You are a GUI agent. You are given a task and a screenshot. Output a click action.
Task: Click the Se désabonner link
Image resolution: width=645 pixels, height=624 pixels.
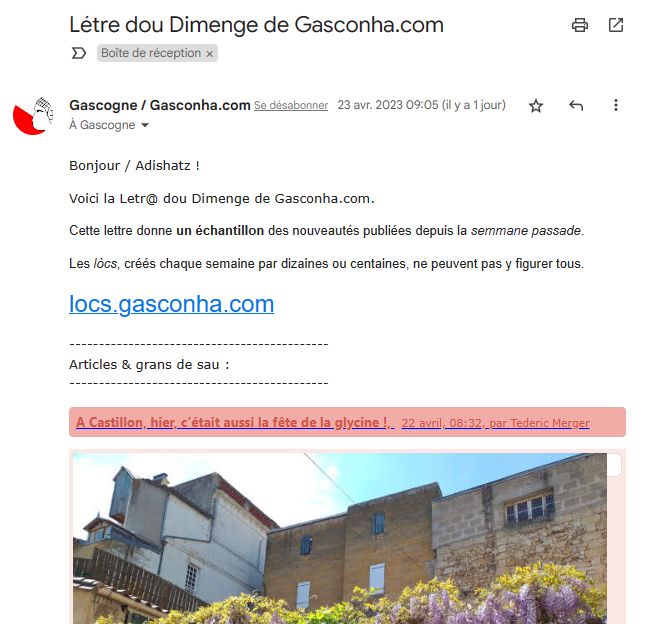tap(291, 105)
